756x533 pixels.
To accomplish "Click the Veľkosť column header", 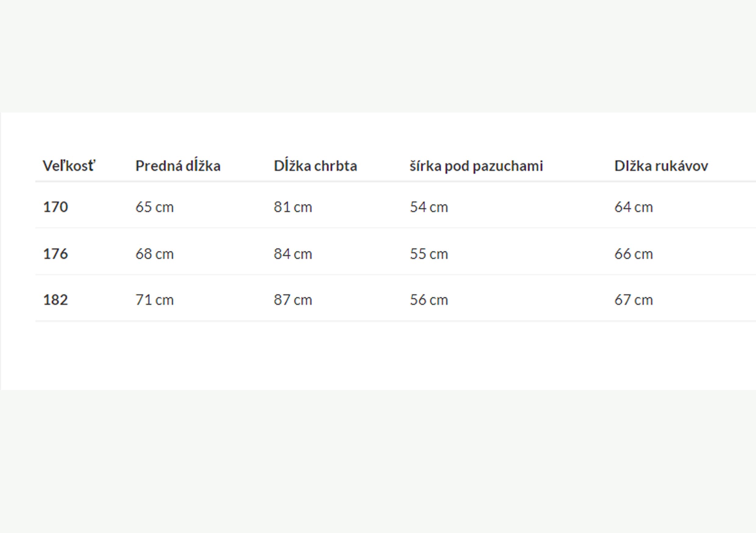I will pyautogui.click(x=69, y=166).
